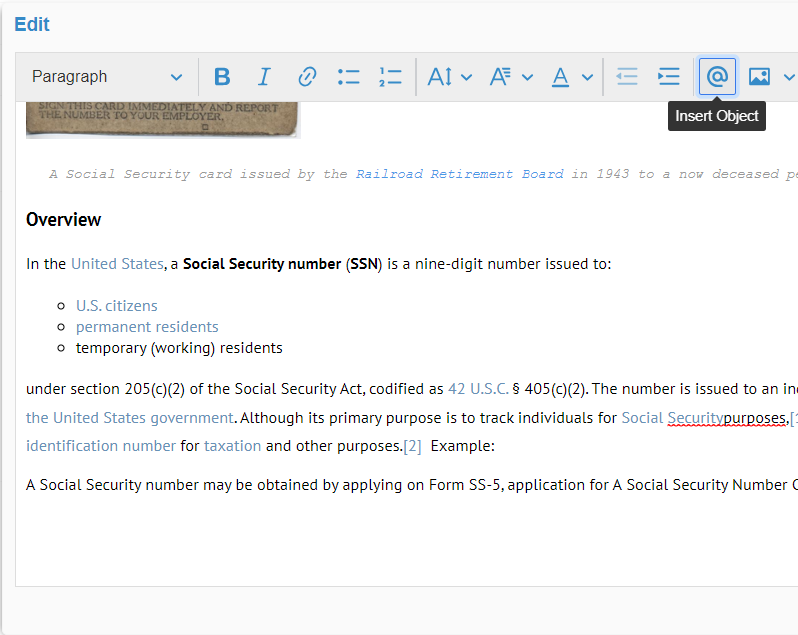Image resolution: width=798 pixels, height=635 pixels.
Task: Toggle italic formatting
Action: point(264,77)
